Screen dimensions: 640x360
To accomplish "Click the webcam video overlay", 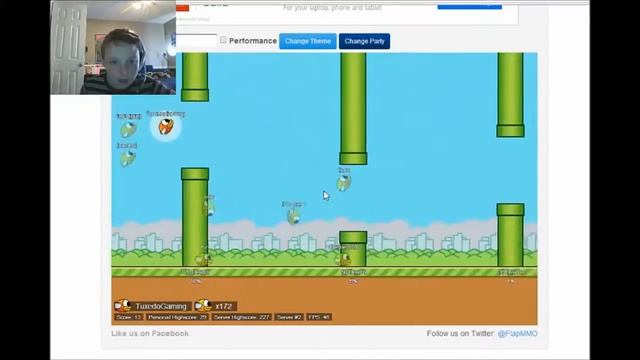I will coord(113,47).
